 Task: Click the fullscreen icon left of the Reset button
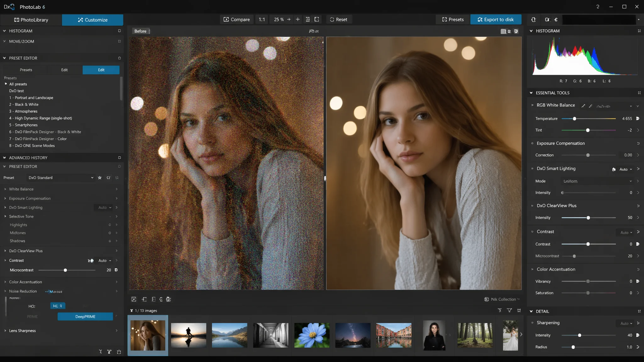point(317,19)
